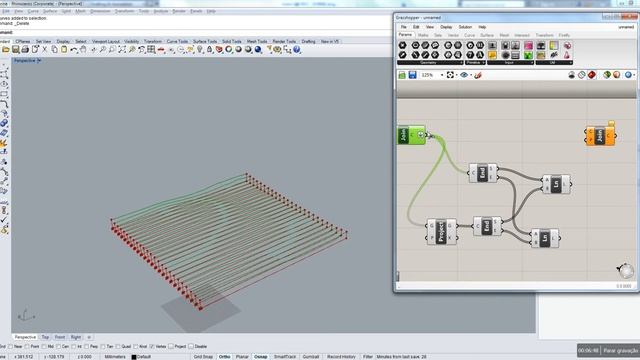Toggle the Cen osnap checkbox
Viewport: 640px width, 360px height.
[x=58, y=347]
